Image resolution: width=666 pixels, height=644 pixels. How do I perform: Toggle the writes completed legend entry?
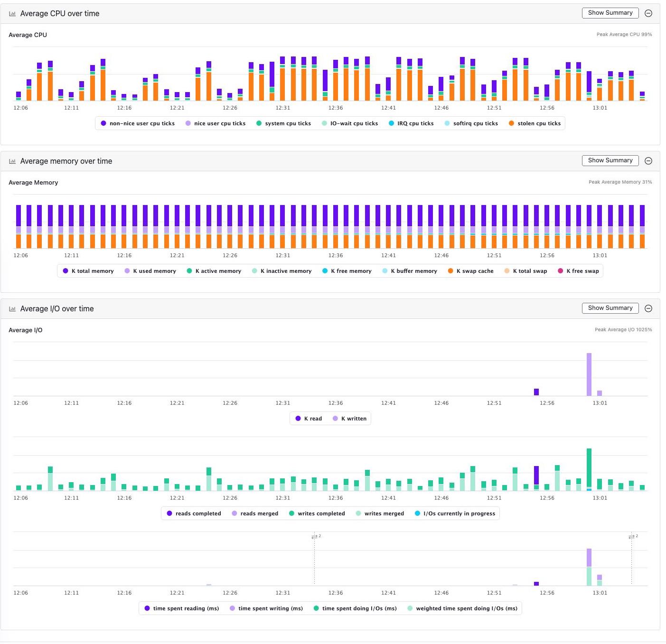point(317,513)
